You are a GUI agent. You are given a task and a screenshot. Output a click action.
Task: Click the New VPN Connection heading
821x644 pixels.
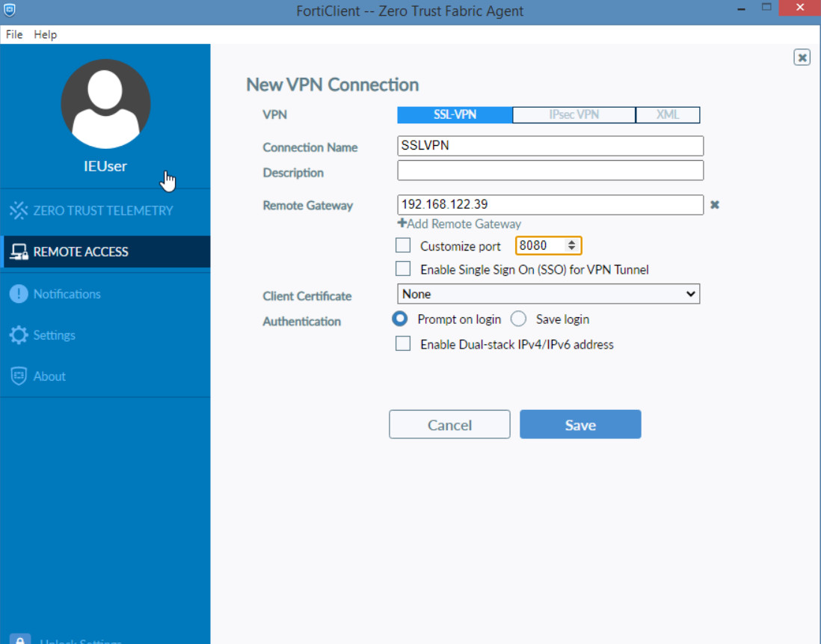[x=333, y=85]
